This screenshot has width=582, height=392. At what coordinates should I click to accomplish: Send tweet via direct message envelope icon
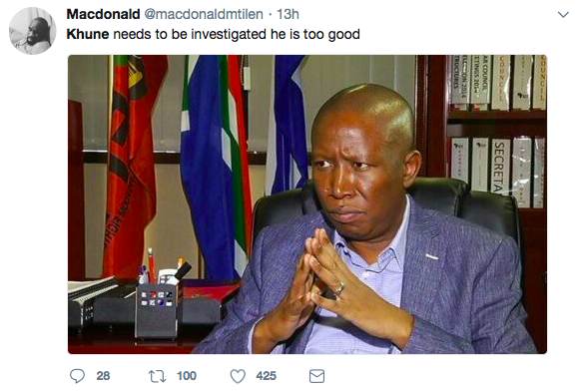316,376
